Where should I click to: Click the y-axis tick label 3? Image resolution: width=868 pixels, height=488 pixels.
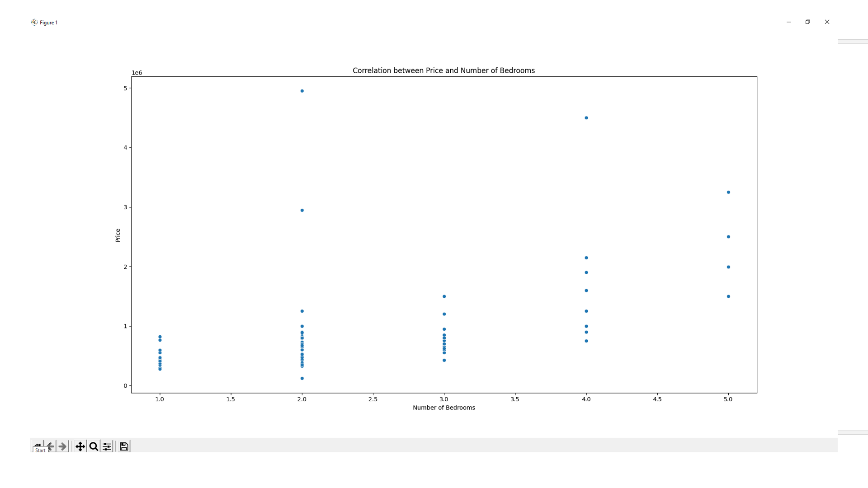[125, 207]
